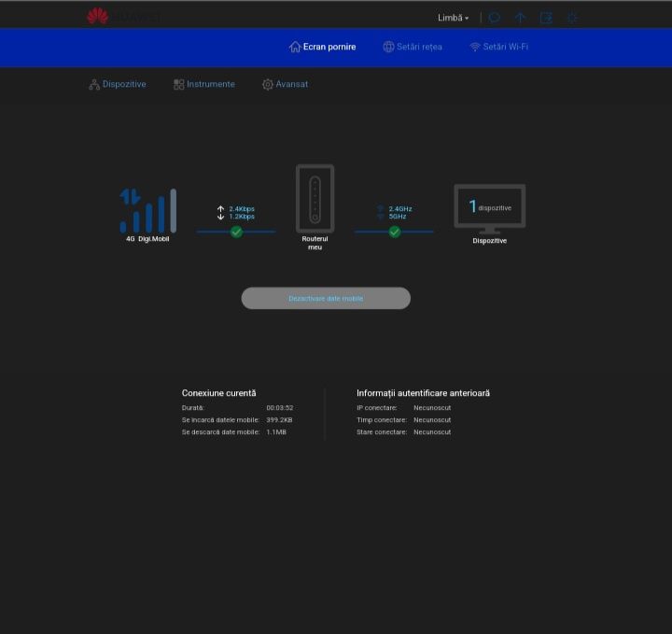
Task: Open the Setări Wi-Fi tab
Action: 498,47
